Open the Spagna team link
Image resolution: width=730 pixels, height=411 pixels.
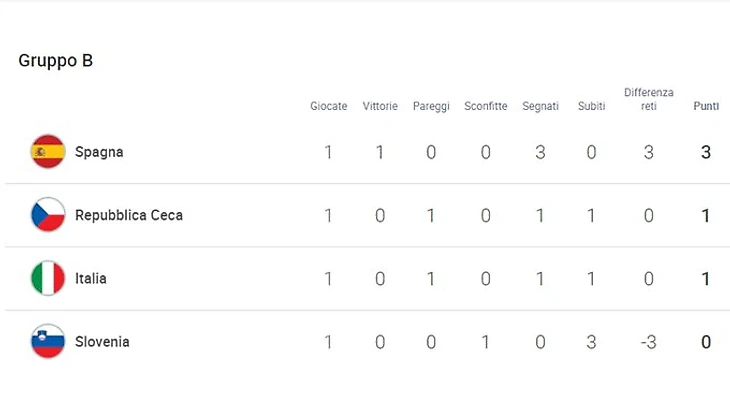tap(99, 152)
